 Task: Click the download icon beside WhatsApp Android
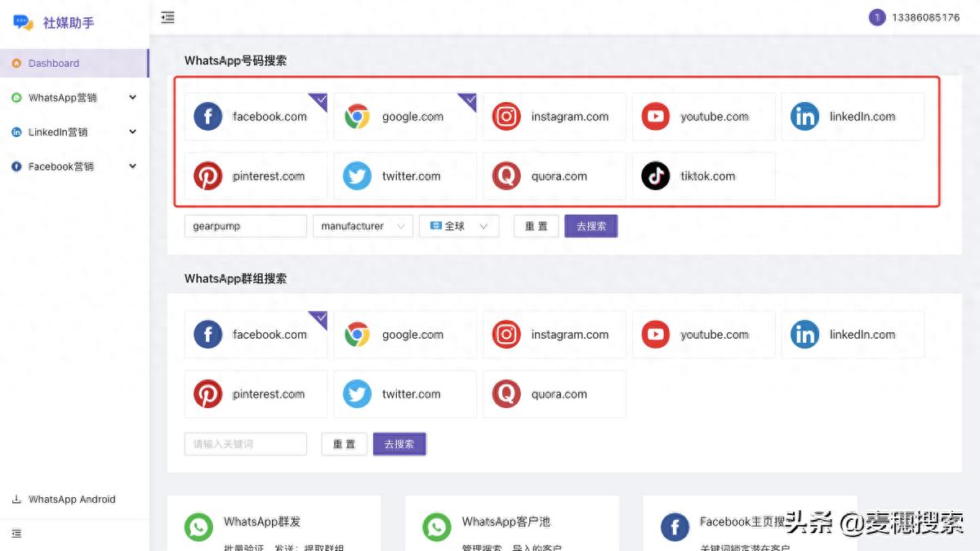click(x=16, y=500)
